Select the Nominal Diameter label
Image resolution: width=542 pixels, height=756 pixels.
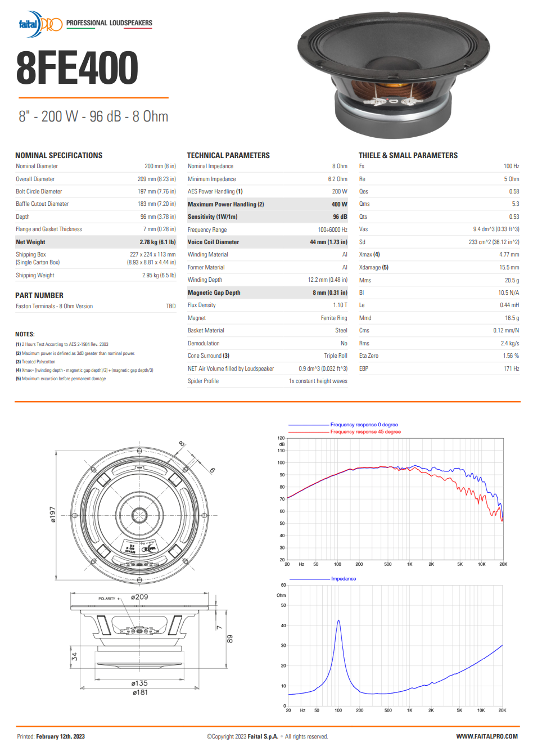coord(37,166)
